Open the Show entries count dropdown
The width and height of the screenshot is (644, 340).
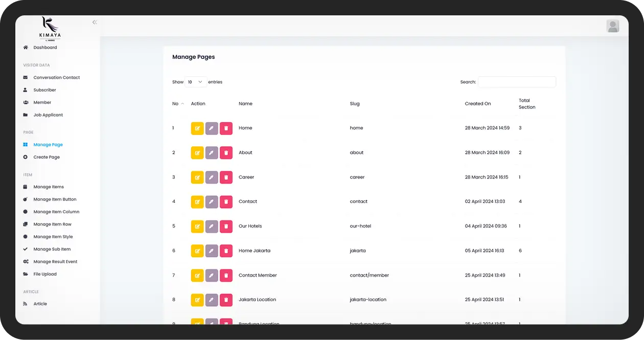pos(195,82)
